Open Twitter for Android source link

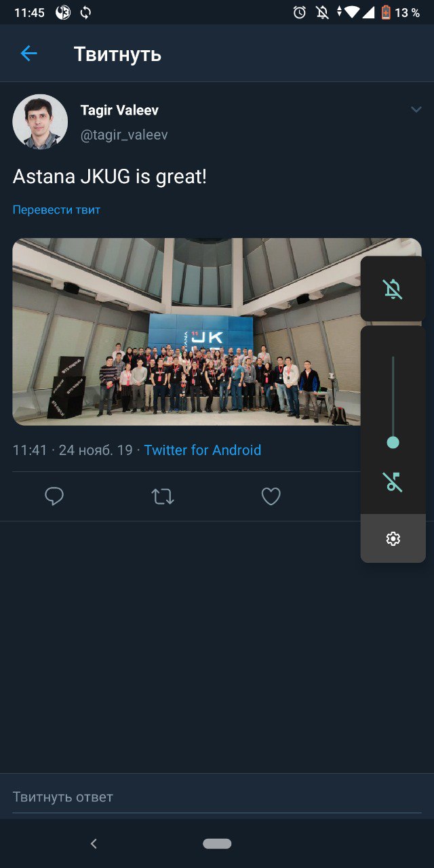(203, 450)
